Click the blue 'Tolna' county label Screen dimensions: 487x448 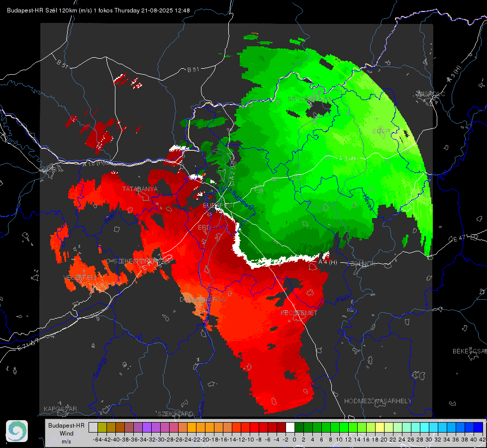point(201,408)
